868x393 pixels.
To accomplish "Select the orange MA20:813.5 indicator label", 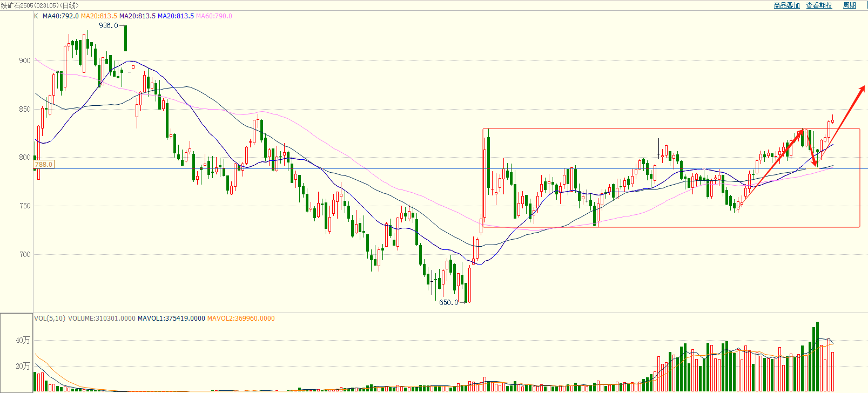I will (99, 16).
